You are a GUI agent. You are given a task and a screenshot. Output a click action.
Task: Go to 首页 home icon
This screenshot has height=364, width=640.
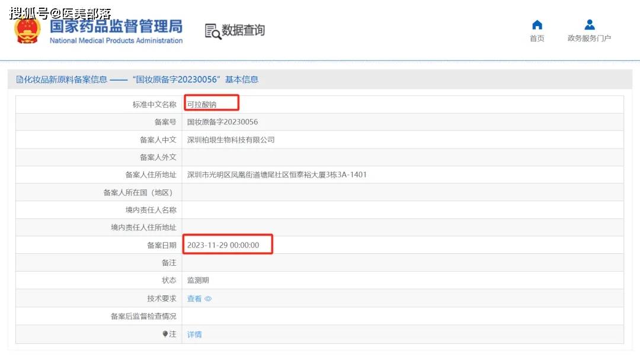(x=537, y=25)
